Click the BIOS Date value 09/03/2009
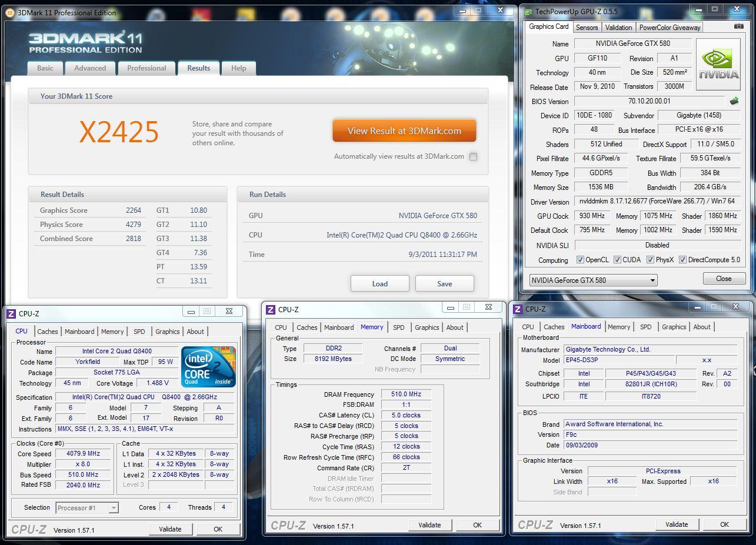756x545 pixels. point(650,445)
